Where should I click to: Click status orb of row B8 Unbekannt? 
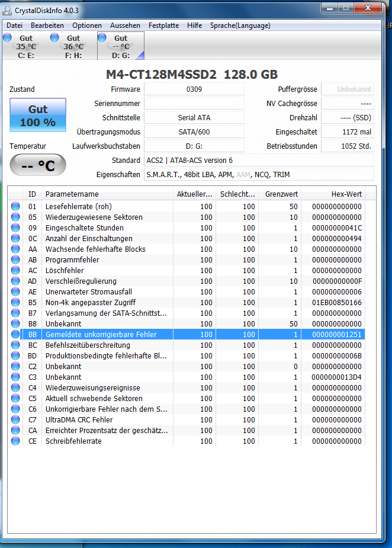pyautogui.click(x=15, y=323)
